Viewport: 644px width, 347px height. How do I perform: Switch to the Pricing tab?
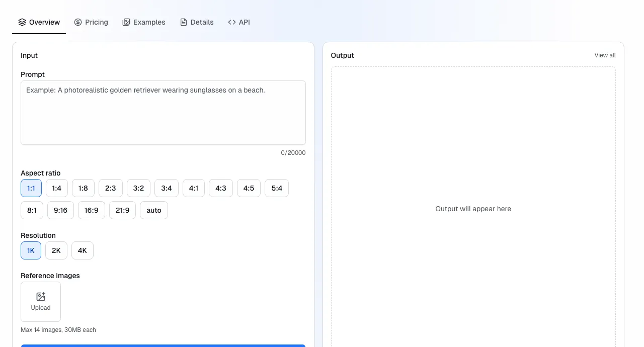coord(91,22)
